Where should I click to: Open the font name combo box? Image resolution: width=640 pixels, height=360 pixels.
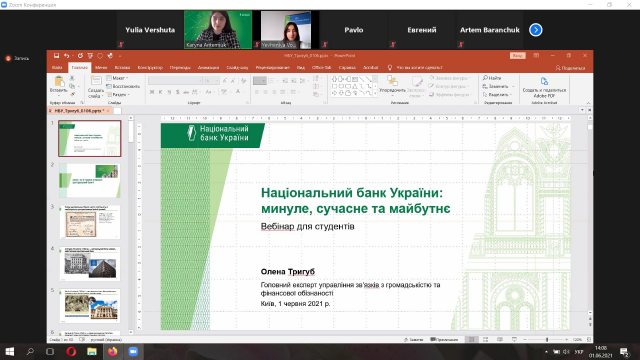click(175, 81)
